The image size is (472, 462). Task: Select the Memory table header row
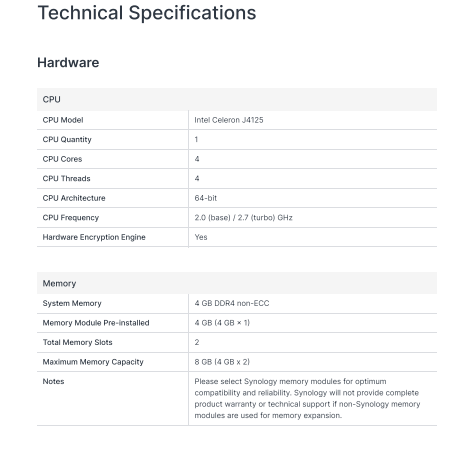(237, 283)
